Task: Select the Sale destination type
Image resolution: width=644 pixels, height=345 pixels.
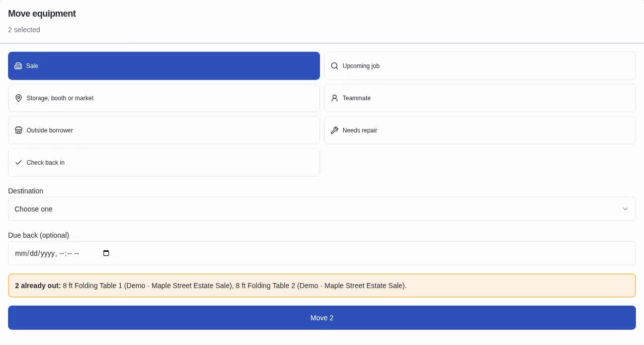Action: tap(164, 66)
